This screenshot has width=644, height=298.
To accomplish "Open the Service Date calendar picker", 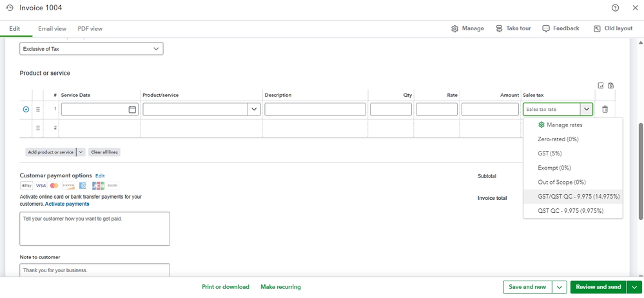I will pyautogui.click(x=132, y=110).
